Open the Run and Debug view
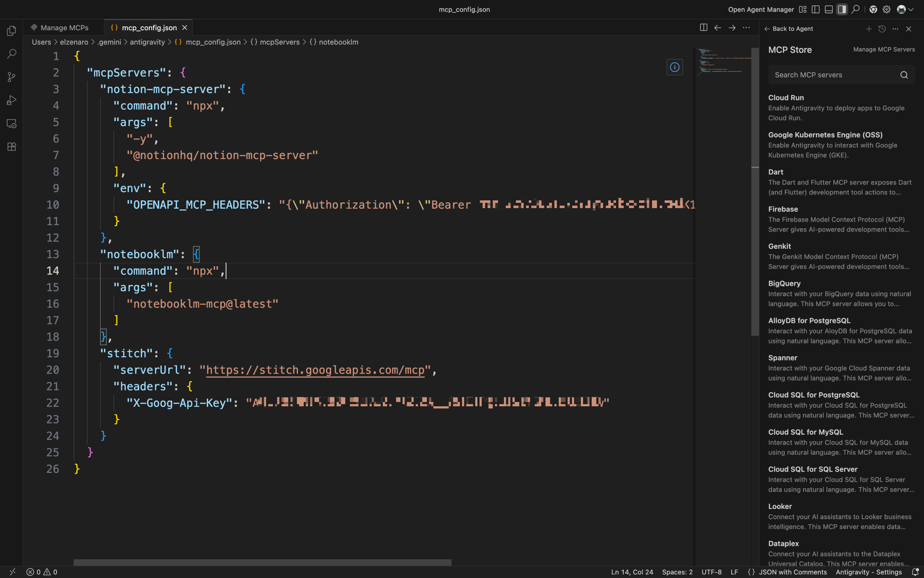Viewport: 924px width, 578px height. [x=11, y=100]
